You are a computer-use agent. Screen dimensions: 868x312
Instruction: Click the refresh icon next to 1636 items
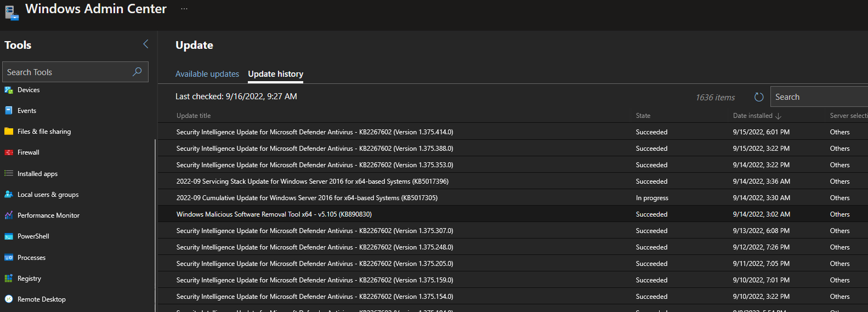click(x=759, y=97)
